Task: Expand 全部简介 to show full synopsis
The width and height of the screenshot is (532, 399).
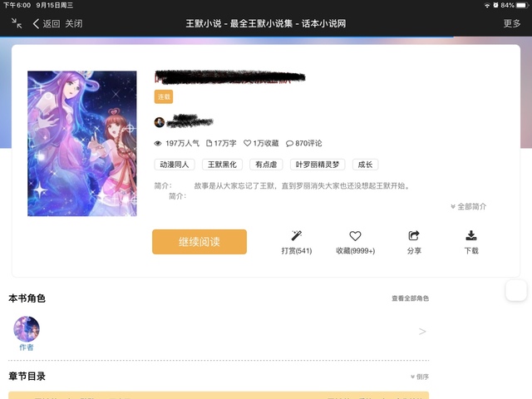Action: pyautogui.click(x=469, y=206)
